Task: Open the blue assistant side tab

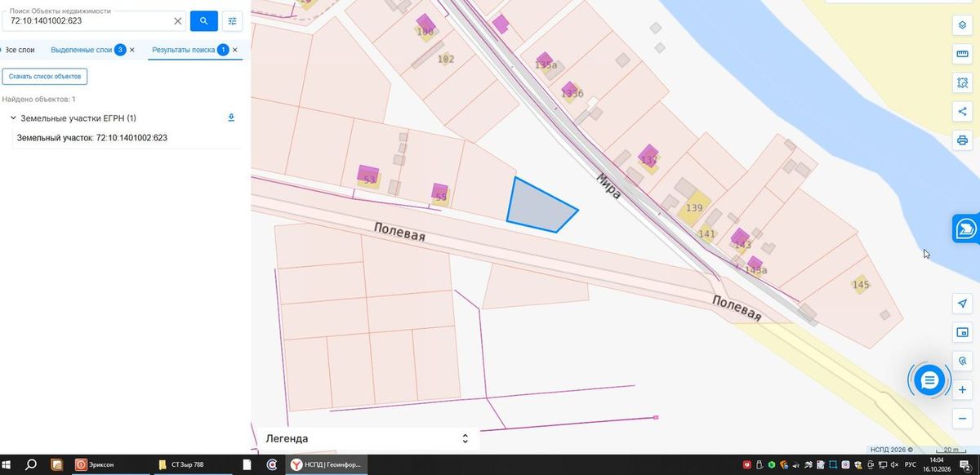Action: pyautogui.click(x=966, y=229)
